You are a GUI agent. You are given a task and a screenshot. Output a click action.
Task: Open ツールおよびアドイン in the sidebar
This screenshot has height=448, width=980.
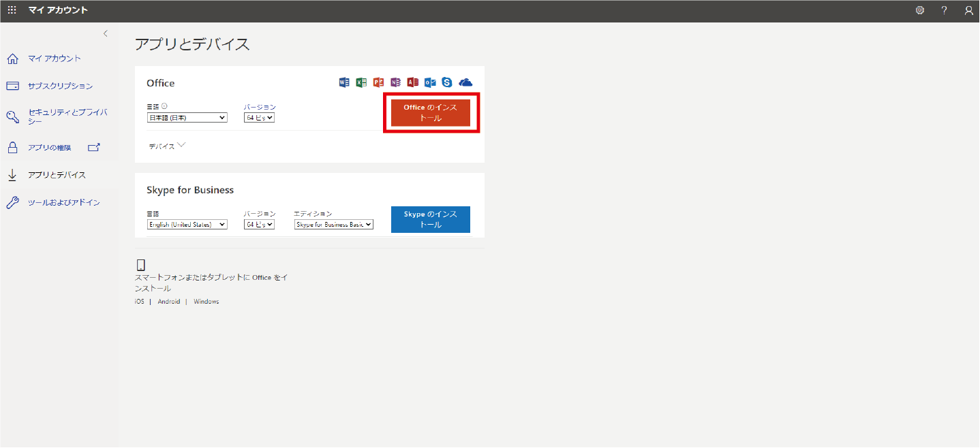[64, 202]
